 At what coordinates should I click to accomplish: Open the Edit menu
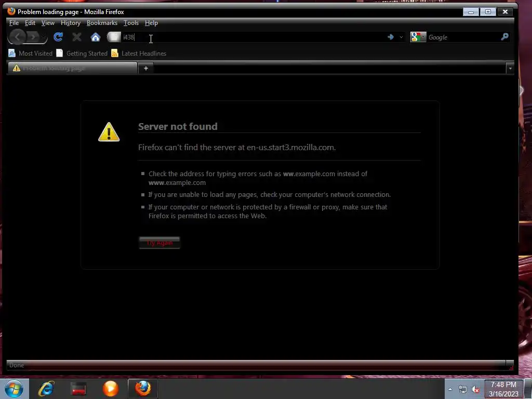click(30, 23)
